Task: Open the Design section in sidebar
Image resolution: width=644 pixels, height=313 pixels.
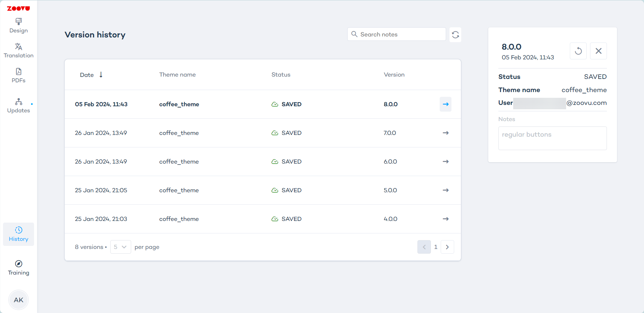Action: pyautogui.click(x=19, y=26)
